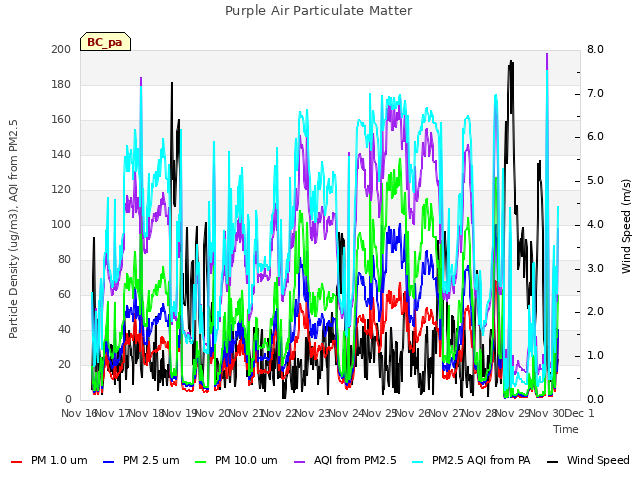This screenshot has width=640, height=480.
Task: Click the 0 left axis value
Action: point(68,399)
